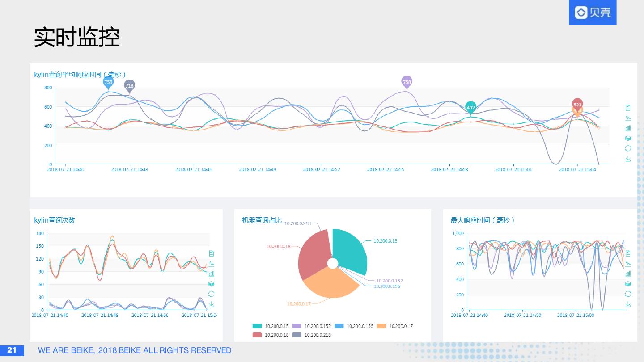Toggle the 10.200.0.17 legend entry

click(395, 326)
